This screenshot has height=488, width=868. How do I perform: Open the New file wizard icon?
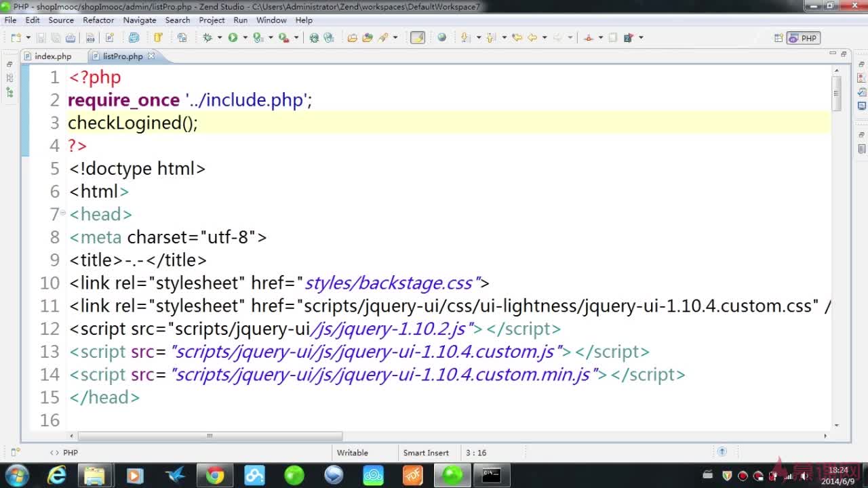[16, 38]
